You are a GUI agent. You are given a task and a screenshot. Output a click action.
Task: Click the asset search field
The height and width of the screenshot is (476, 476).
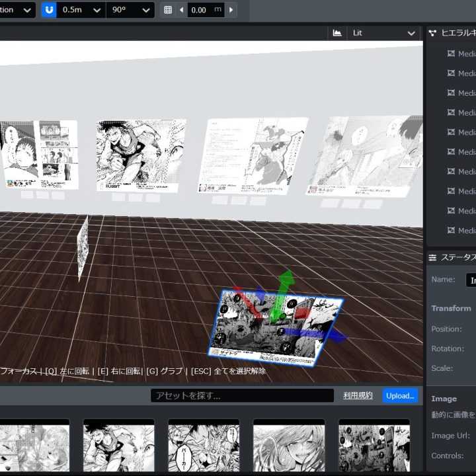242,395
